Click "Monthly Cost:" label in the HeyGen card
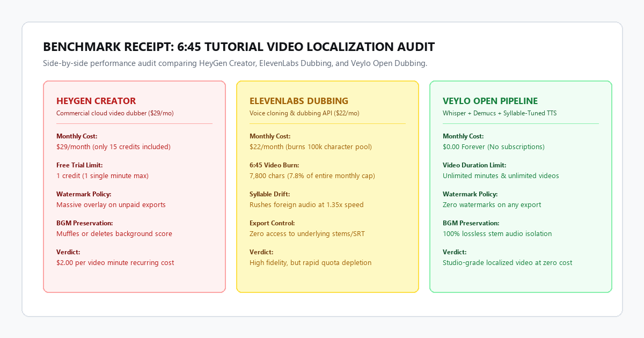644x338 pixels. (77, 136)
